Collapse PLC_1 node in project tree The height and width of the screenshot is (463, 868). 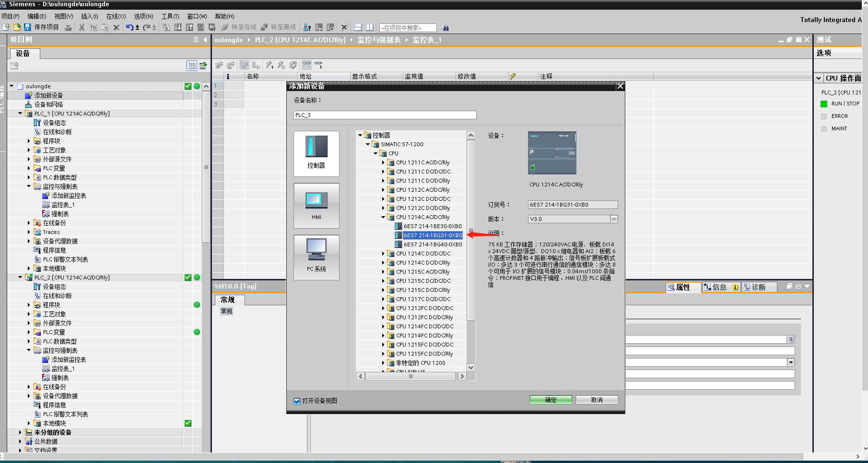pyautogui.click(x=20, y=114)
